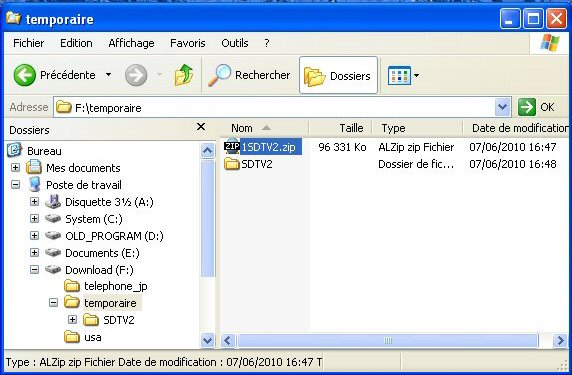572x375 pixels.
Task: Expand System (C:) drive node
Action: pos(34,219)
